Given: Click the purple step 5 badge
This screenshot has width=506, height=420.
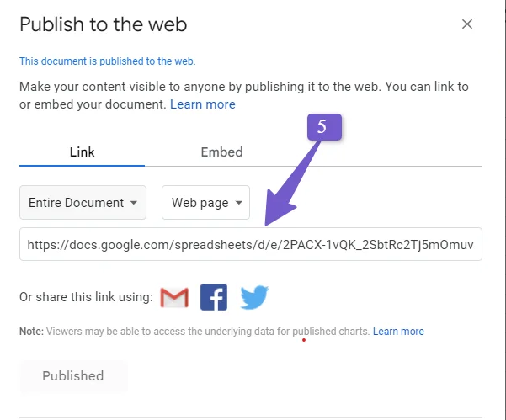Looking at the screenshot, I should click(324, 127).
